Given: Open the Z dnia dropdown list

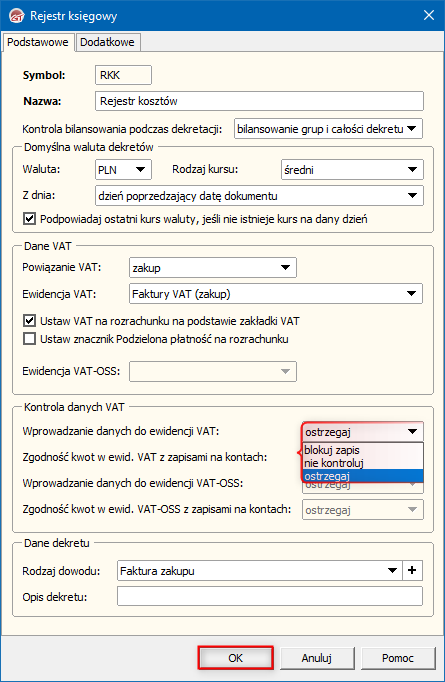Looking at the screenshot, I should pyautogui.click(x=259, y=196).
